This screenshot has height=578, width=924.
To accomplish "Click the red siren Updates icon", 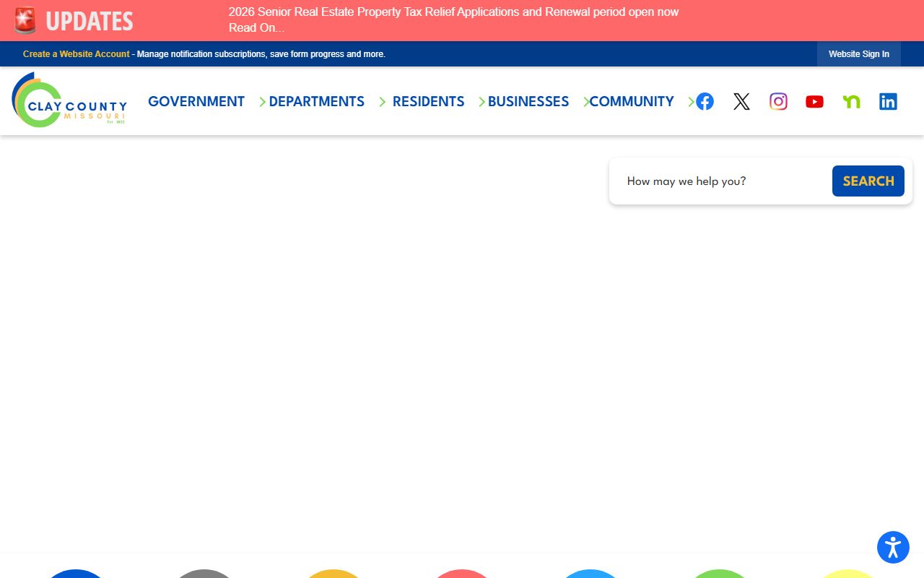I will (x=25, y=20).
